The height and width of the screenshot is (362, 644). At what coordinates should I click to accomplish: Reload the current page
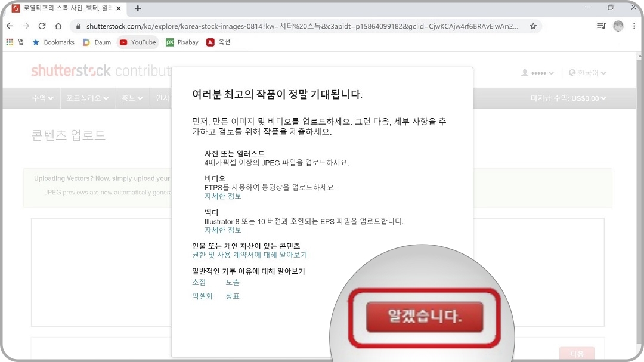[41, 26]
